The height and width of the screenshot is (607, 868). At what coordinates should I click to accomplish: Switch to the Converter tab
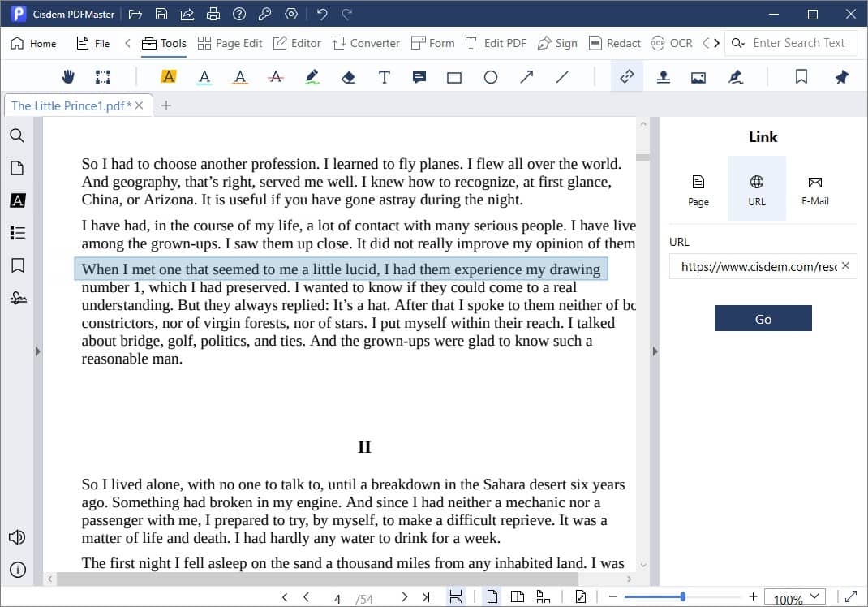coord(366,42)
